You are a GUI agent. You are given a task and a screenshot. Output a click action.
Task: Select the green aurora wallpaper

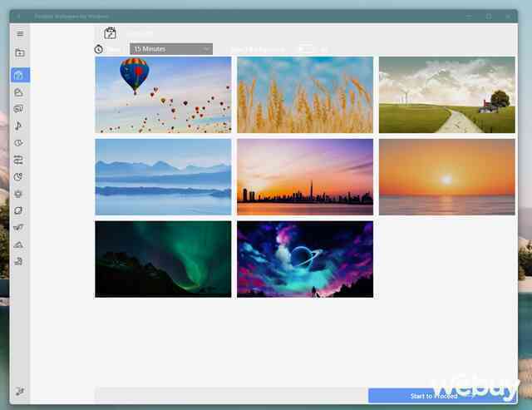click(163, 259)
